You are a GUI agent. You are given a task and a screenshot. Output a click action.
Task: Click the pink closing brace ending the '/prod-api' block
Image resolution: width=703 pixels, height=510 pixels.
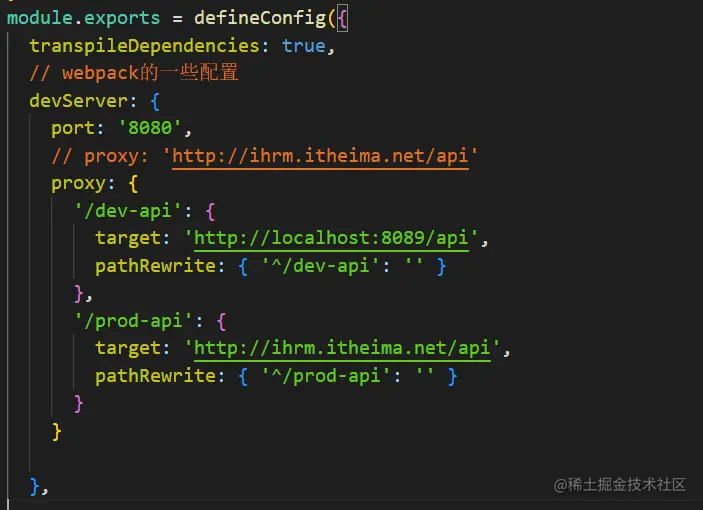(78, 404)
